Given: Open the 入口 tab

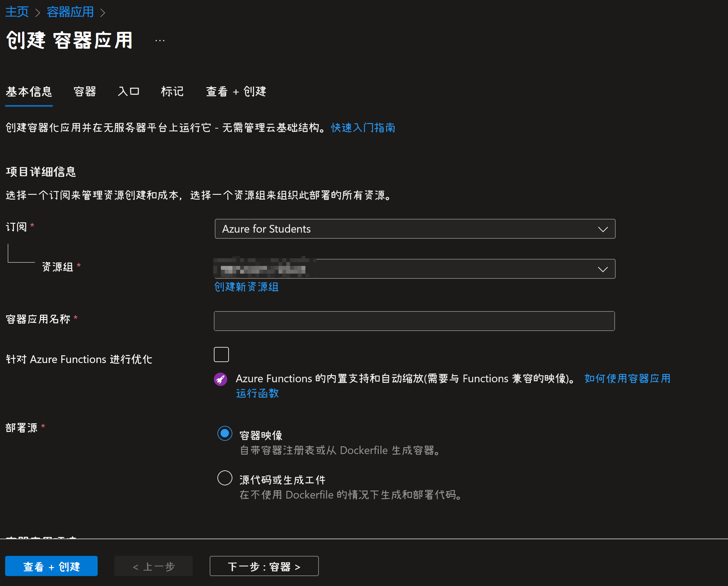Looking at the screenshot, I should (129, 92).
